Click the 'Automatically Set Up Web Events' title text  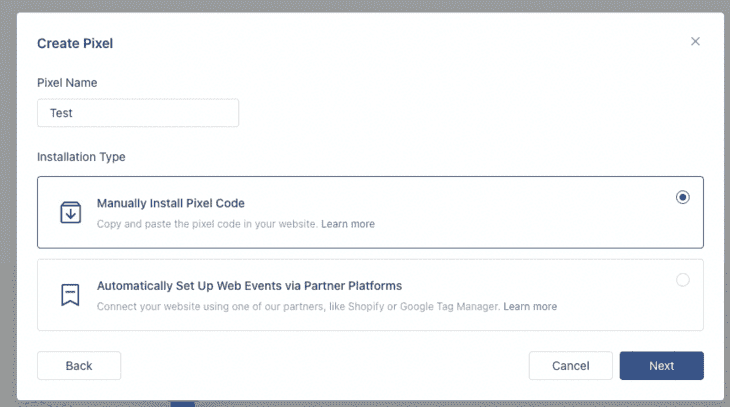pyautogui.click(x=249, y=286)
